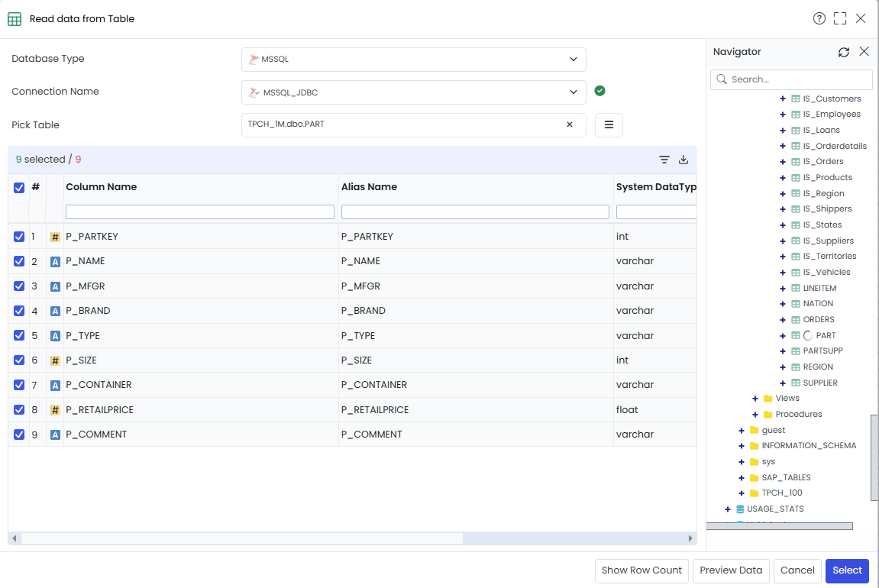Click the Show Row Count button

coord(641,570)
